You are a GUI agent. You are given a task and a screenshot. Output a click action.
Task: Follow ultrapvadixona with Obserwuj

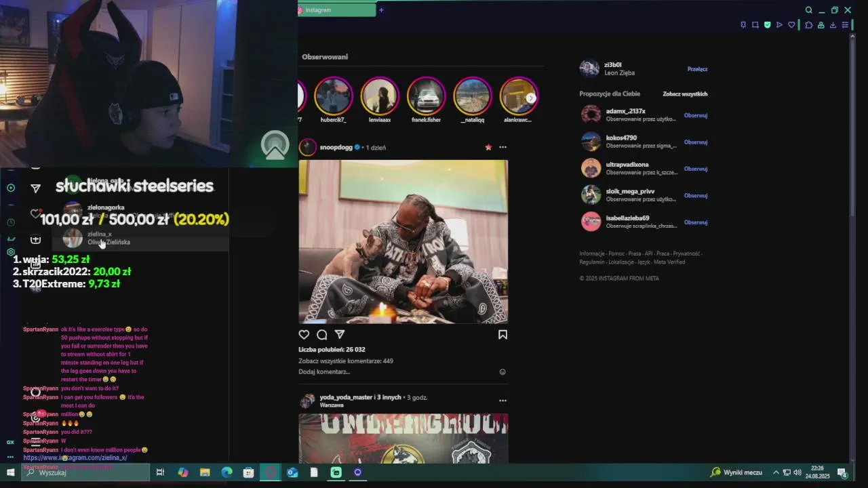click(696, 169)
